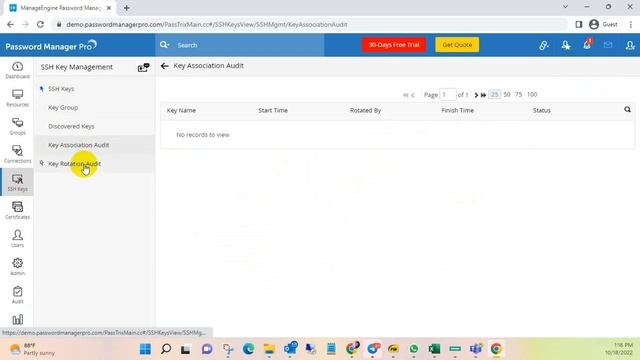The width and height of the screenshot is (640, 360).
Task: Set rows per page to 25
Action: click(494, 95)
